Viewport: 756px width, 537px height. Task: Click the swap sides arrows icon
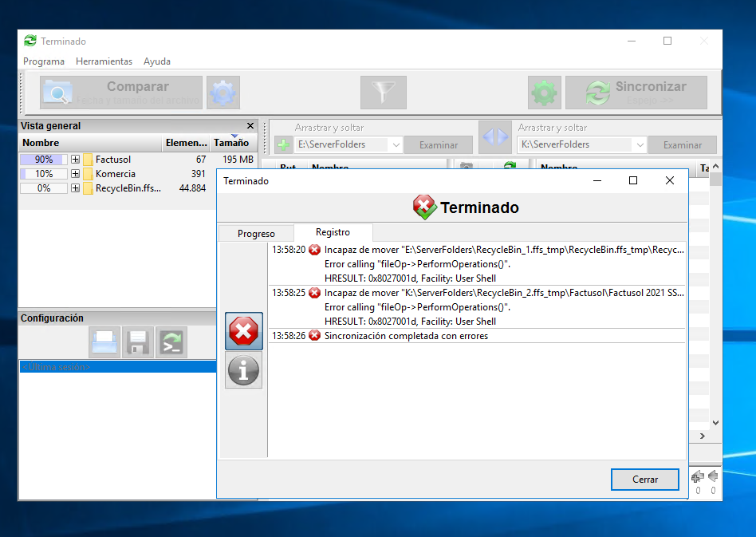(x=494, y=137)
